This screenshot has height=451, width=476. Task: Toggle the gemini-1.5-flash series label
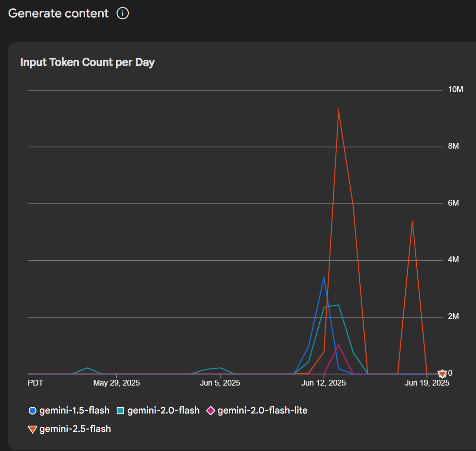tap(74, 410)
